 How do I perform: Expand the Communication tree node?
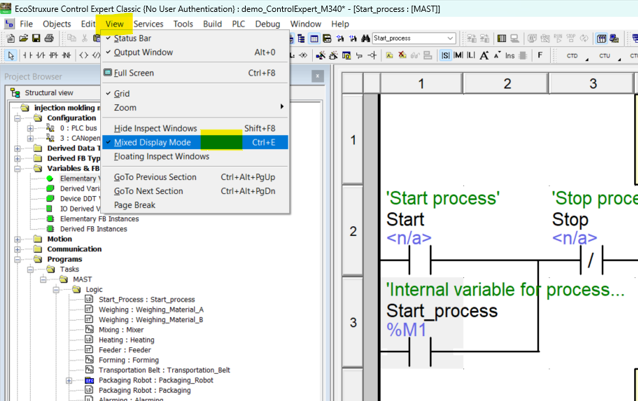tap(17, 249)
